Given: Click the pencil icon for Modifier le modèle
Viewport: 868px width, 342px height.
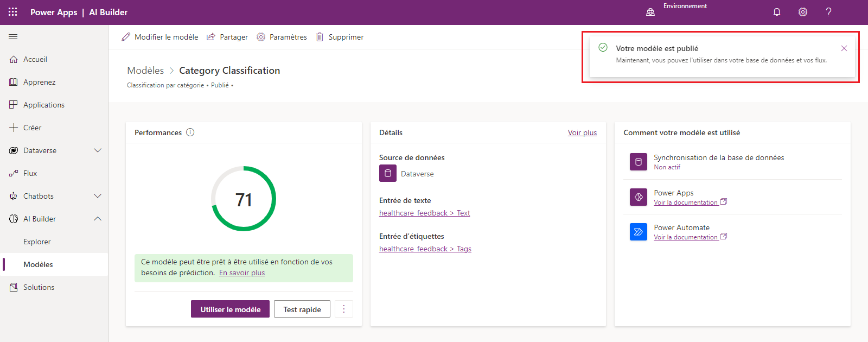Looking at the screenshot, I should pyautogui.click(x=126, y=37).
